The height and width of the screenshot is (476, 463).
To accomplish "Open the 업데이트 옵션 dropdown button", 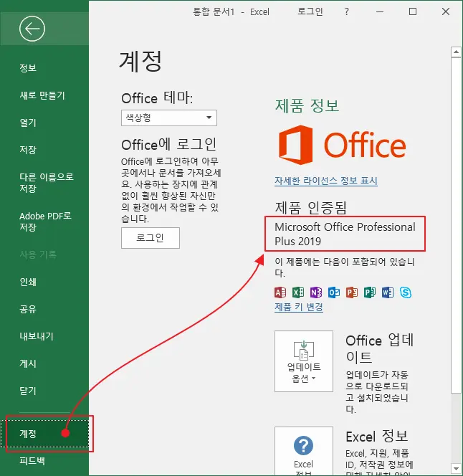I will (x=304, y=361).
